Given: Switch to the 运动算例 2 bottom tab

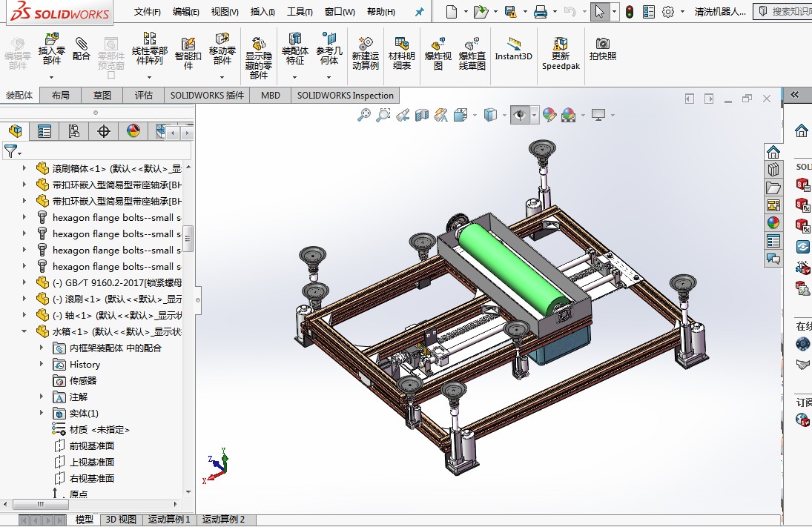Looking at the screenshot, I should 223,520.
